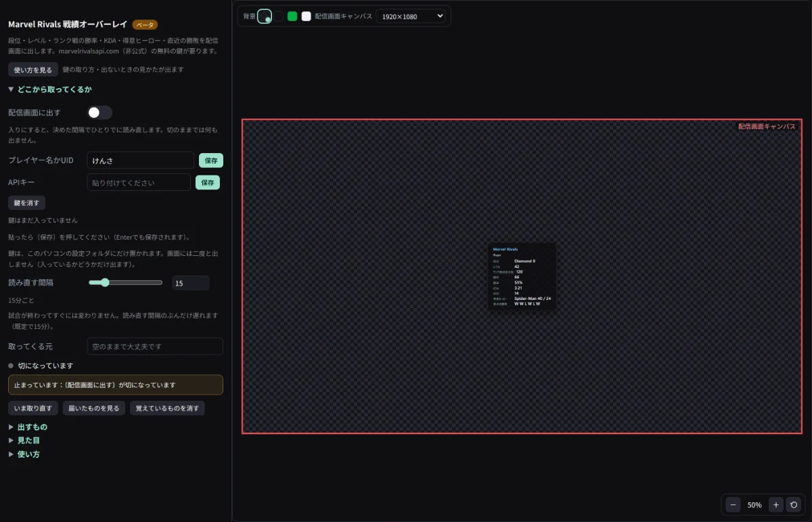The image size is (812, 522).
Task: Select the transparent checkerboard background swatch
Action: 265,16
